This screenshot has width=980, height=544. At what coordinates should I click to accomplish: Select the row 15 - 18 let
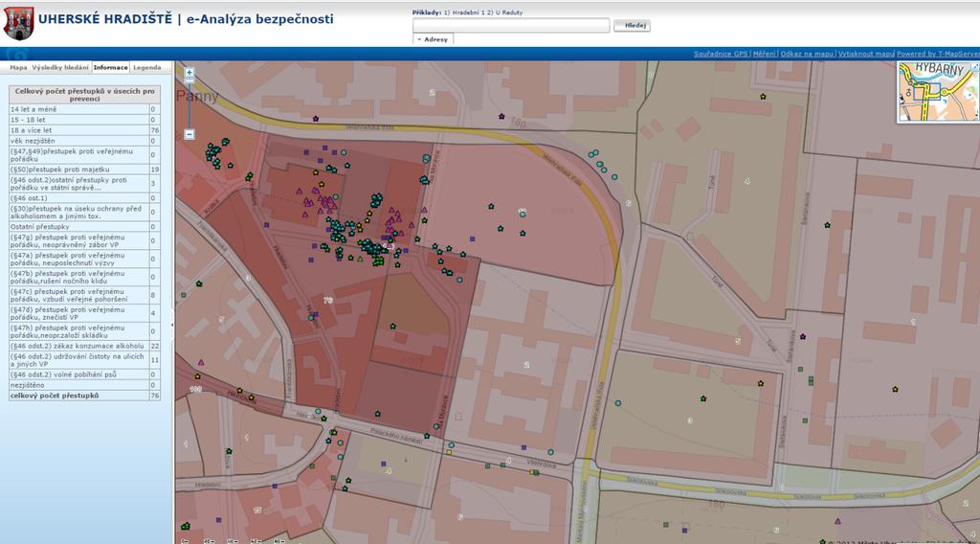[x=84, y=120]
